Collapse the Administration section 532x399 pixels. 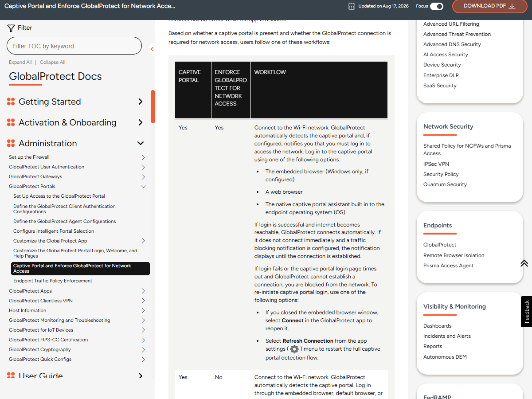click(x=141, y=143)
